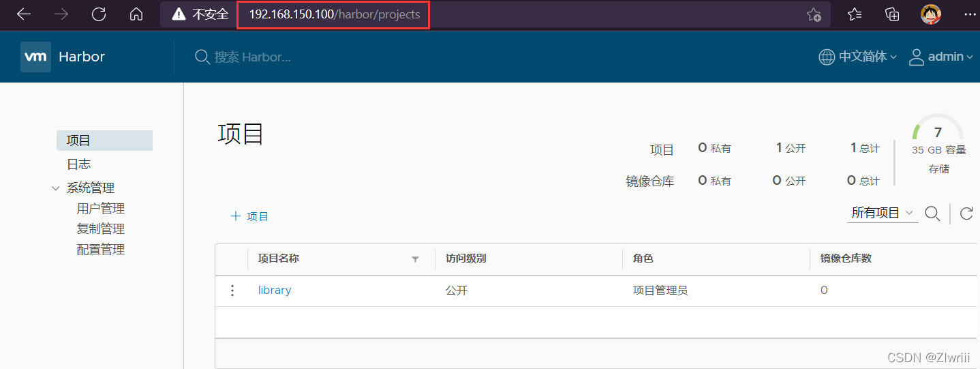Click the magnifier icon in Harbor search
Screen dimensions: 980x369
pyautogui.click(x=202, y=57)
